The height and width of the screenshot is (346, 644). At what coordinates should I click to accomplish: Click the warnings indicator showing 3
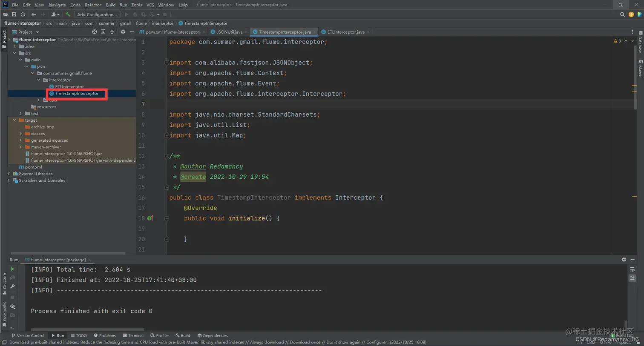(617, 41)
